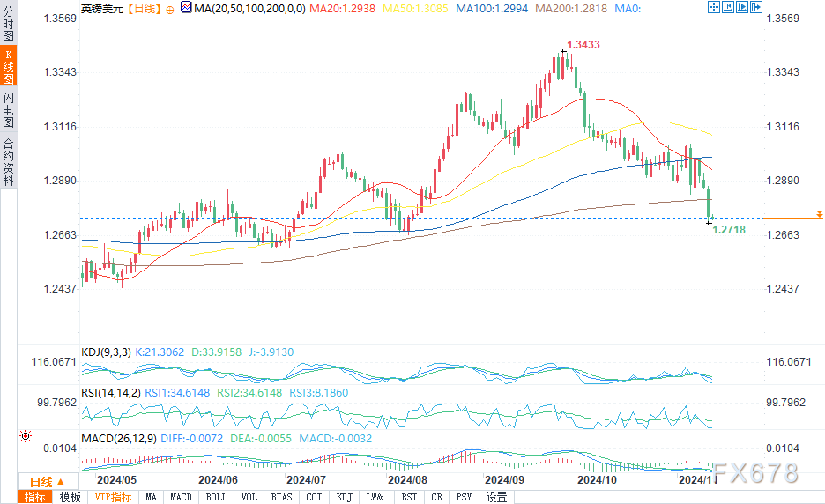The image size is (825, 504).
Task: Click the RSI(14,14,2) panel label
Action: click(111, 392)
